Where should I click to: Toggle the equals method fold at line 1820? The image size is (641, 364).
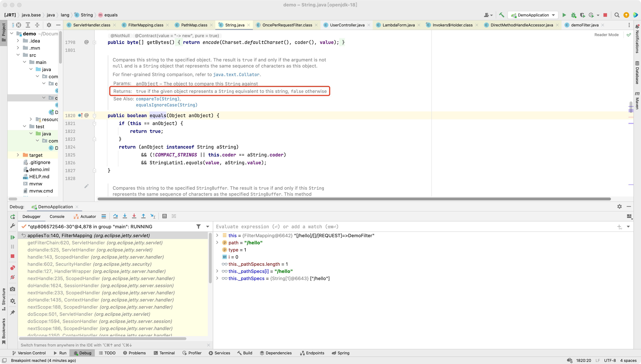(94, 116)
